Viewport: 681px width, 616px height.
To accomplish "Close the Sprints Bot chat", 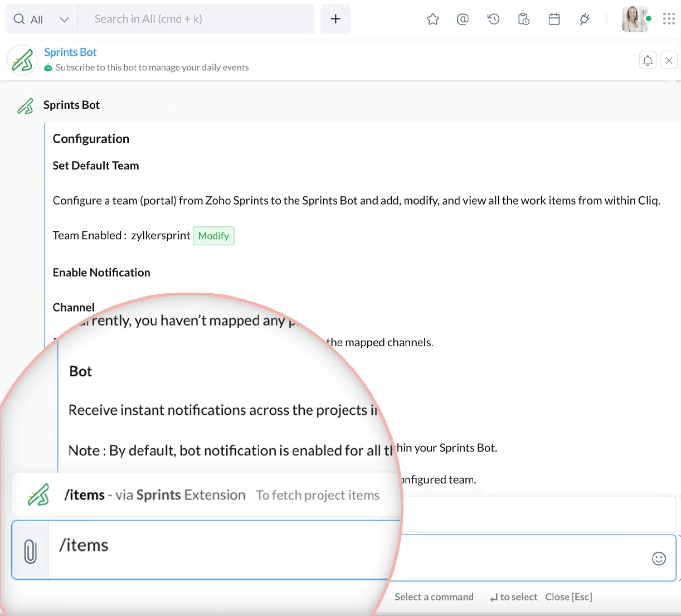I will (669, 60).
